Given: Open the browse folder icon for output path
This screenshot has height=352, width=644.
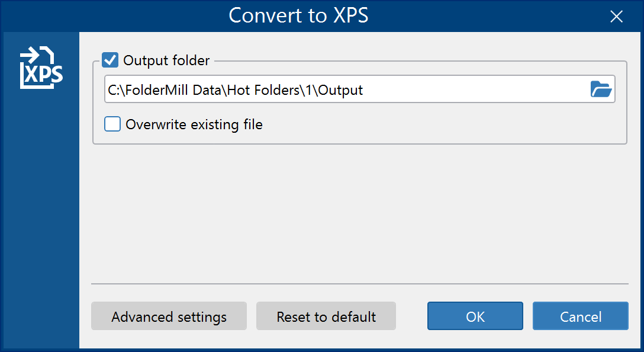Looking at the screenshot, I should pyautogui.click(x=601, y=89).
